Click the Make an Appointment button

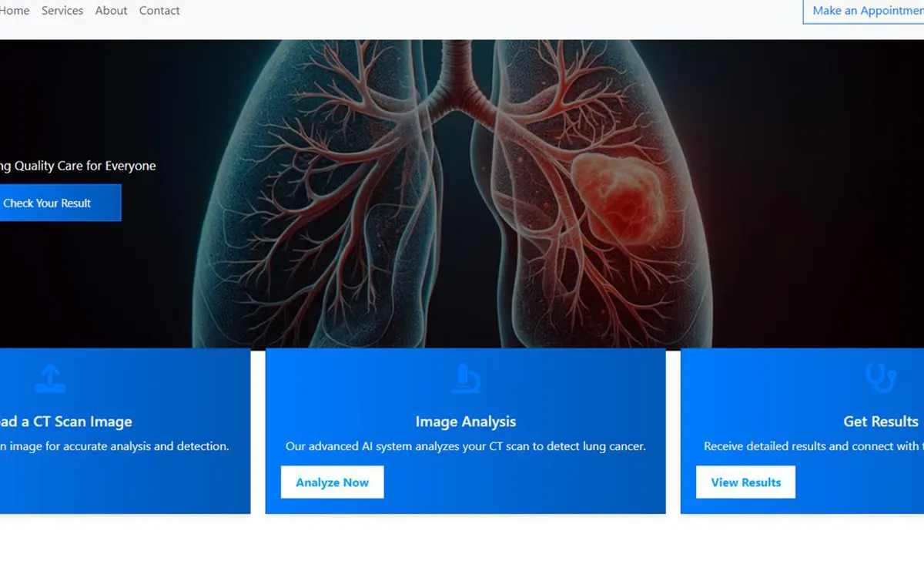tap(864, 11)
